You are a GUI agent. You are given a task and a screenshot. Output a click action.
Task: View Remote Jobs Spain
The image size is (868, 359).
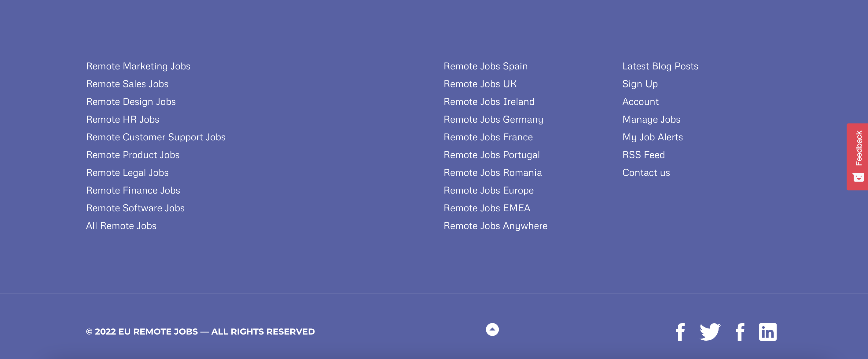[486, 66]
